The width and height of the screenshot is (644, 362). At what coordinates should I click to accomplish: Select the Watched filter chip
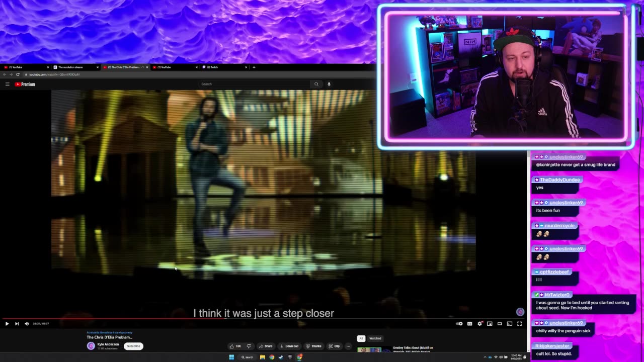375,338
